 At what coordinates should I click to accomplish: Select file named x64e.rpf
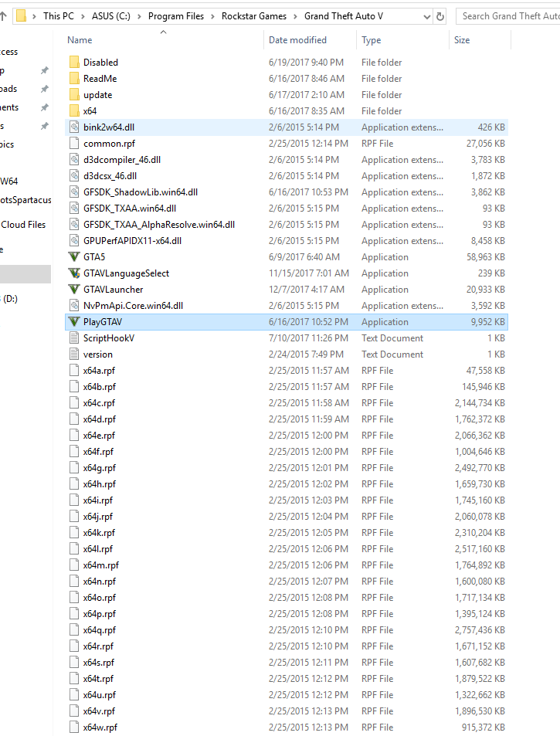click(x=99, y=435)
